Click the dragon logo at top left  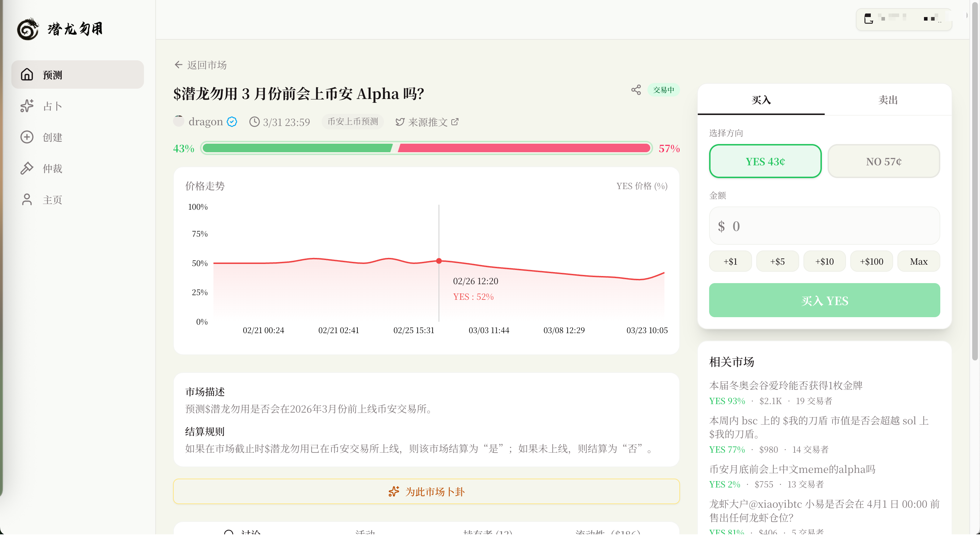tap(28, 29)
